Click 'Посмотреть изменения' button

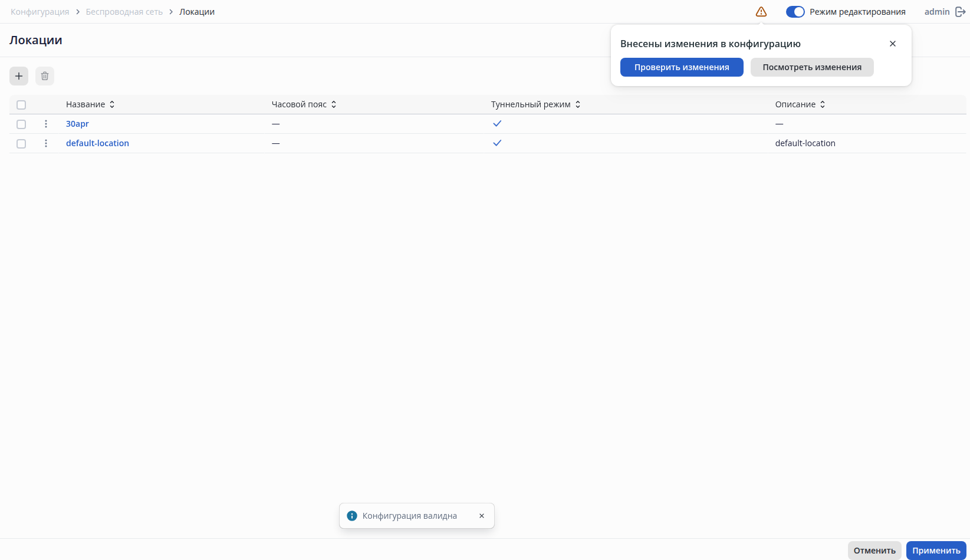(812, 67)
